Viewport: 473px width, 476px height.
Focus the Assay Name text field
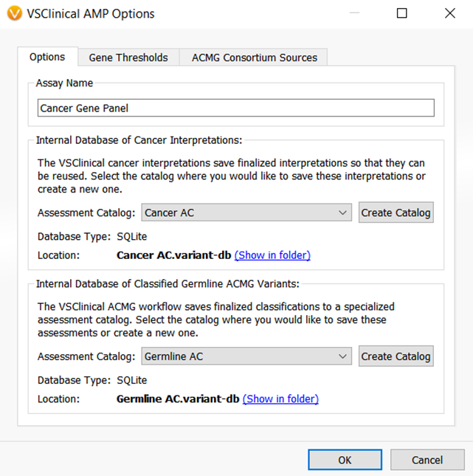[x=235, y=108]
